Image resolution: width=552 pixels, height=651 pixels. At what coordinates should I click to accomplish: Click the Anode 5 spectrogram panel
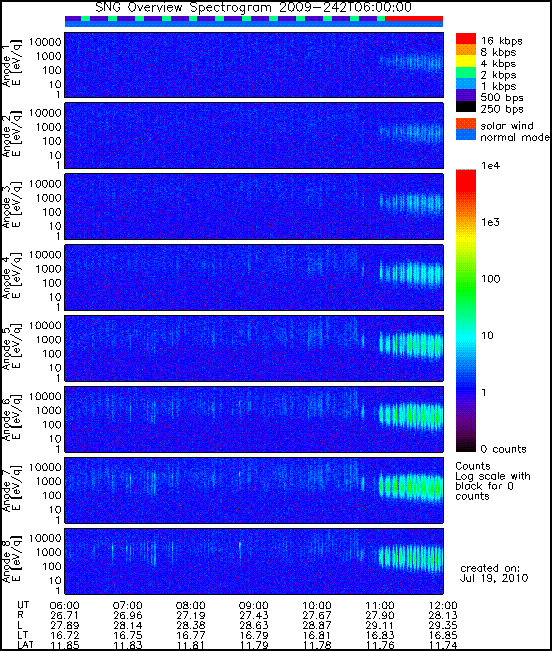[254, 348]
